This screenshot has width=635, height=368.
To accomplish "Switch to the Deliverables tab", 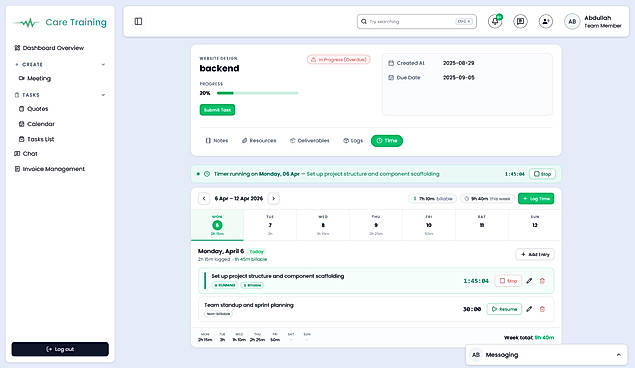I will 310,140.
